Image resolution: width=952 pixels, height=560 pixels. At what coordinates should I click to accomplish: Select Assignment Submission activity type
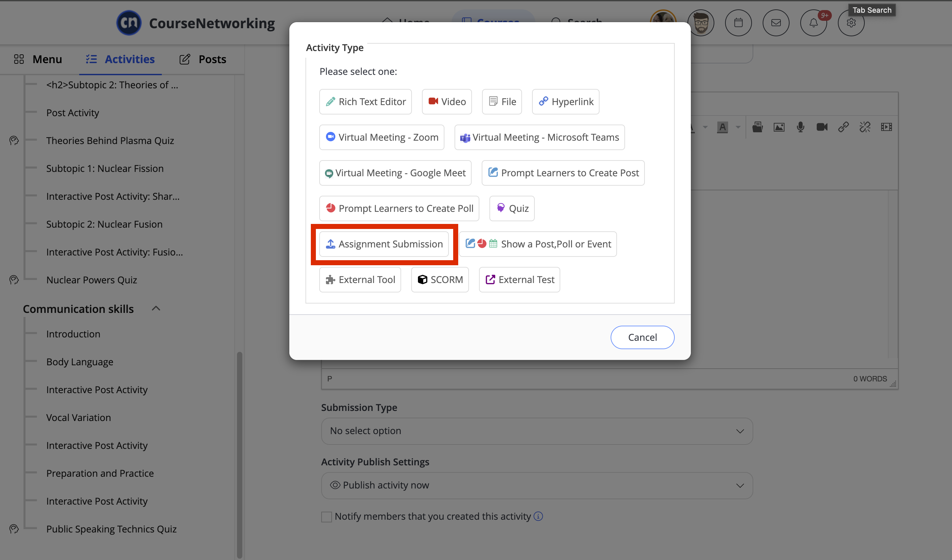pyautogui.click(x=384, y=244)
